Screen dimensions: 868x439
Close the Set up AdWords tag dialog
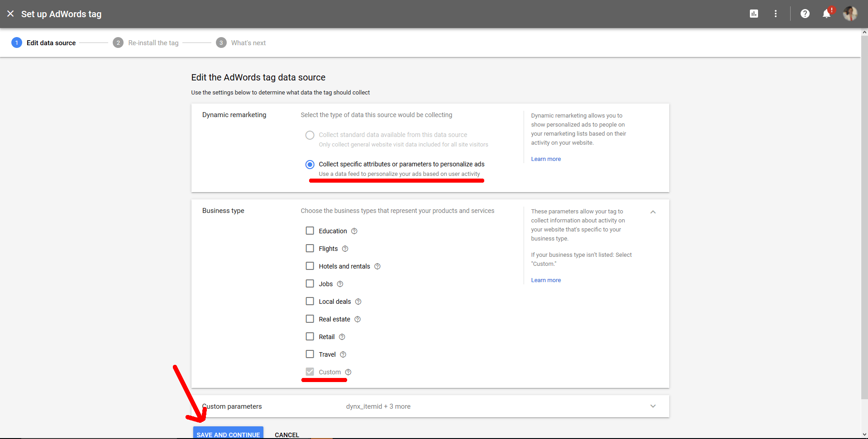tap(10, 14)
